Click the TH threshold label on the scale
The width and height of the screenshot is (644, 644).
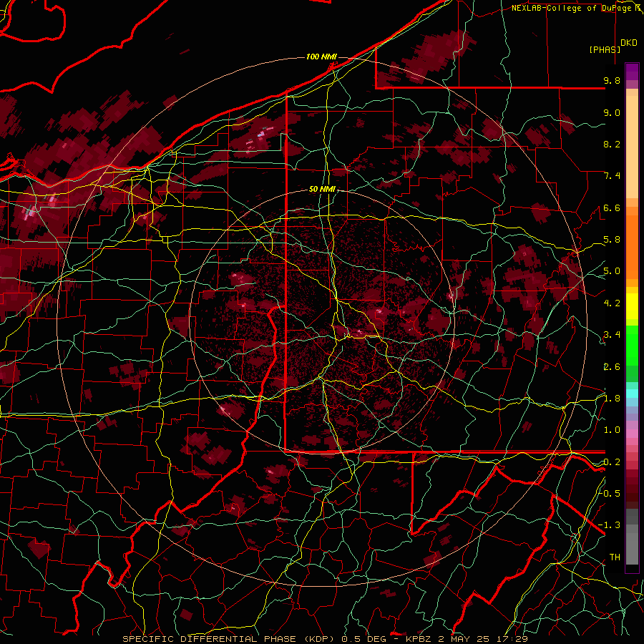(x=615, y=557)
